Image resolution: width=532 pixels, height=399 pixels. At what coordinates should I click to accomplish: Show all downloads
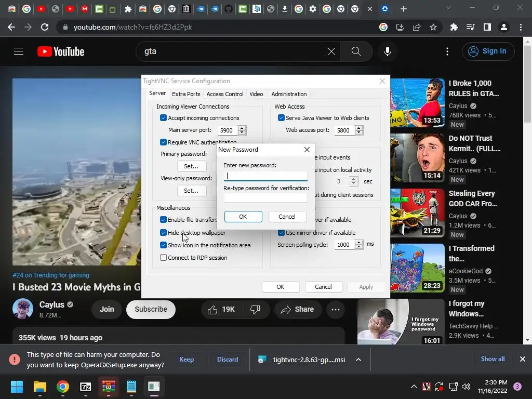click(x=493, y=359)
